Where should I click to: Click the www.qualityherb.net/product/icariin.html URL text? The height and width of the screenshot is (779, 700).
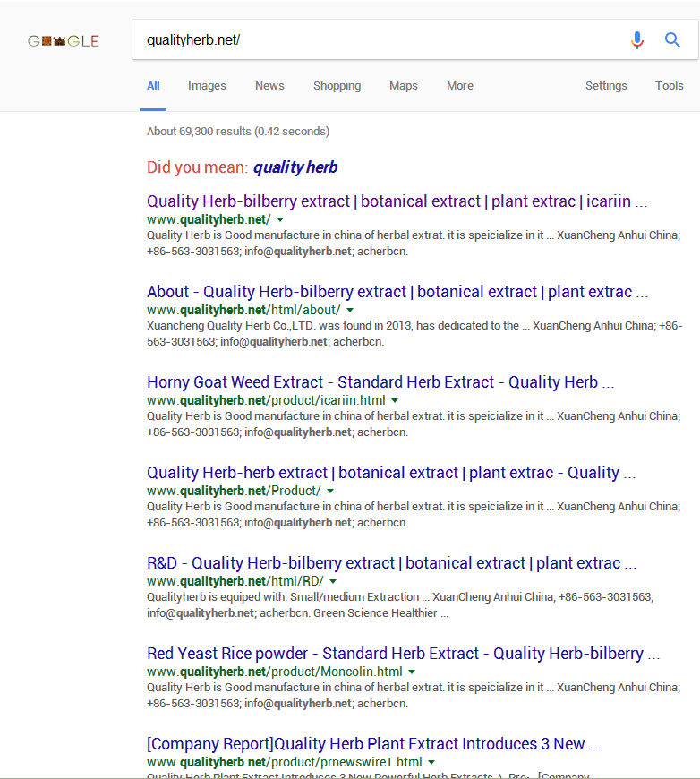coord(266,400)
